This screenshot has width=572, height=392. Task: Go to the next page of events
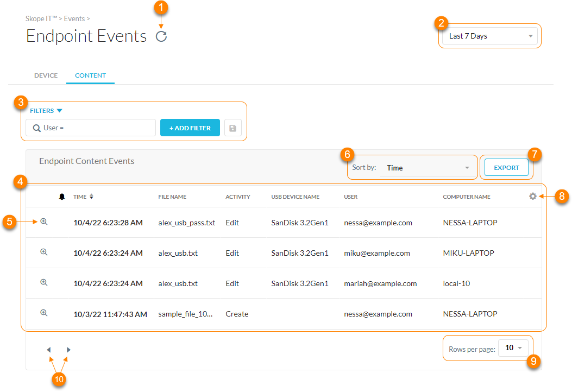(67, 350)
